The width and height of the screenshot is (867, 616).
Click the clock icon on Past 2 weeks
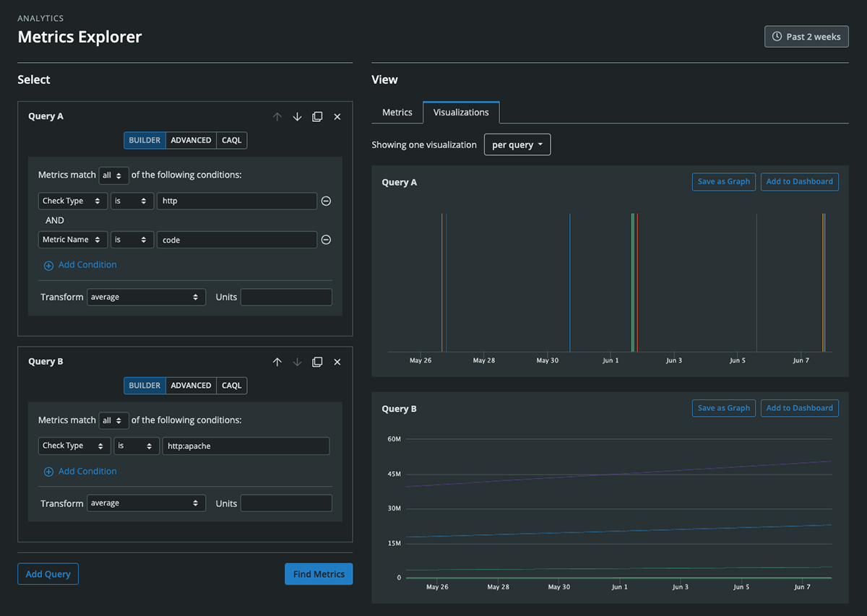pyautogui.click(x=777, y=36)
